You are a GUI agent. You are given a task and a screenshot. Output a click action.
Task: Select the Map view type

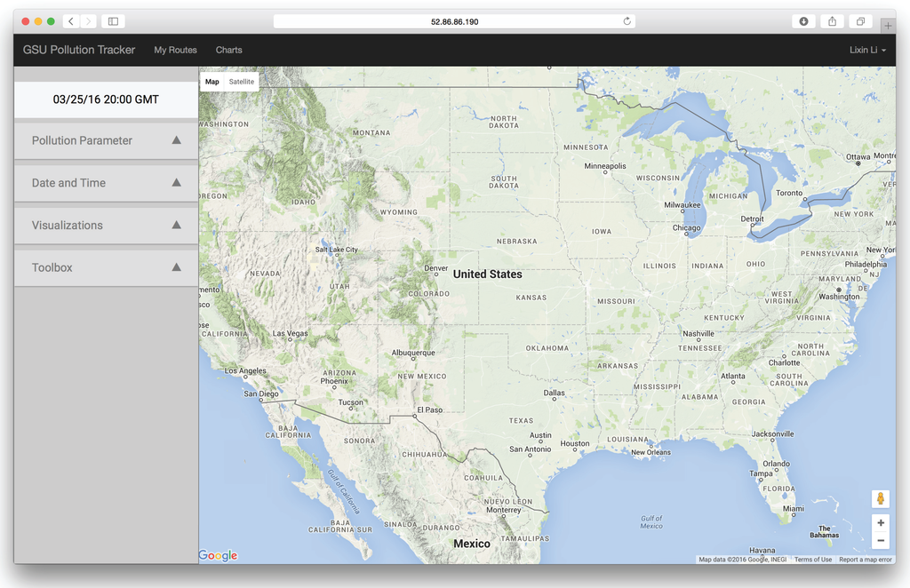(x=212, y=82)
